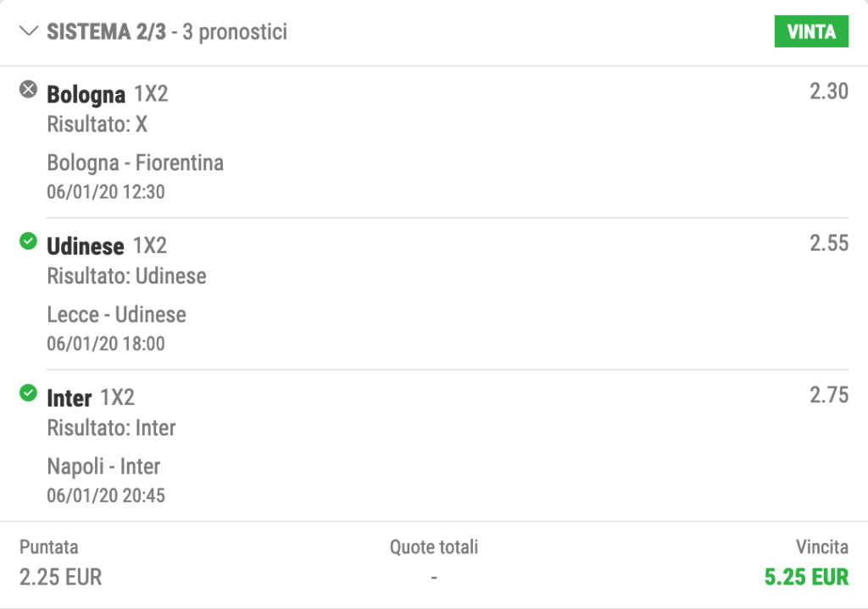Click the green checkmark icon beside Inter
Screen dimensions: 868x609
(28, 393)
